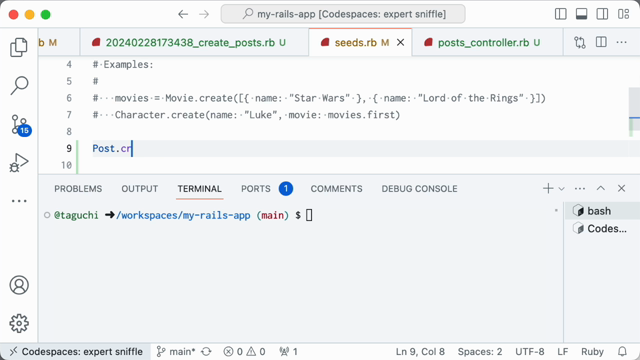
Task: Open the new terminal launch profile dropdown
Action: 562,189
